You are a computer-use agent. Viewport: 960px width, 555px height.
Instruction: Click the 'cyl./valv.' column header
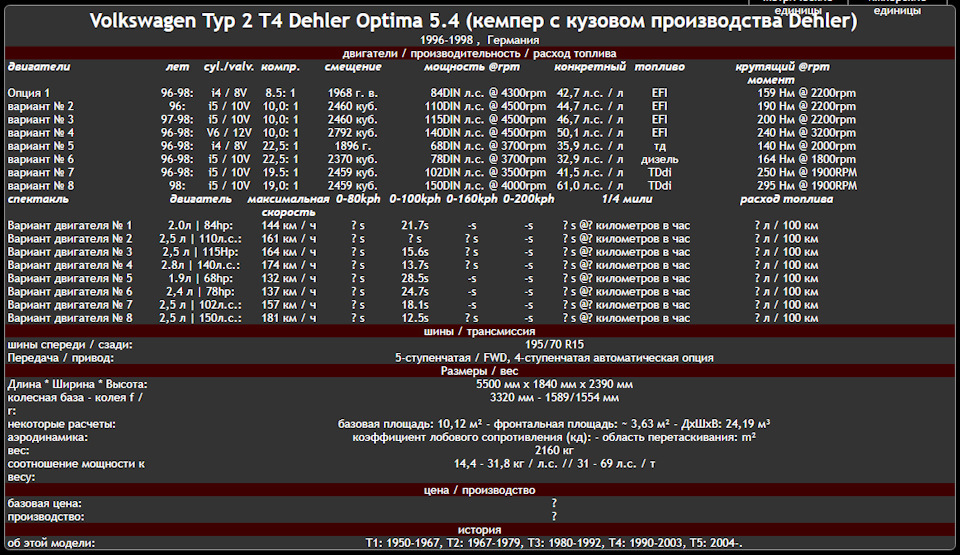pyautogui.click(x=229, y=67)
